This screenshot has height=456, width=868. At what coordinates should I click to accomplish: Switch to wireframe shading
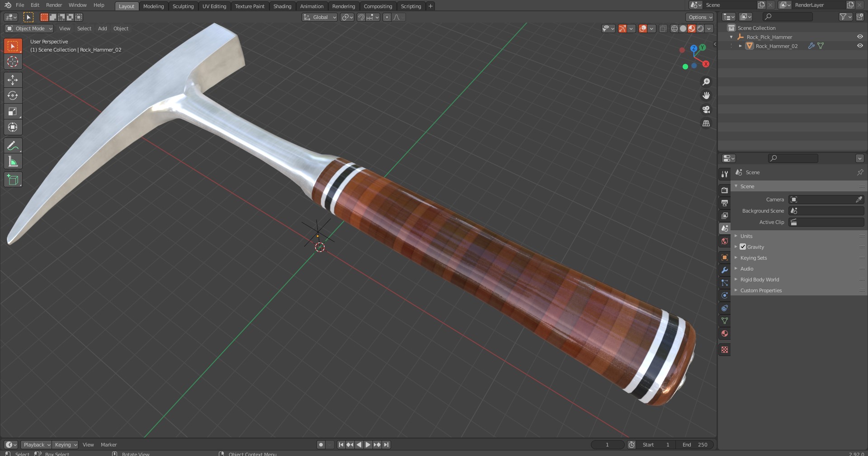(675, 28)
